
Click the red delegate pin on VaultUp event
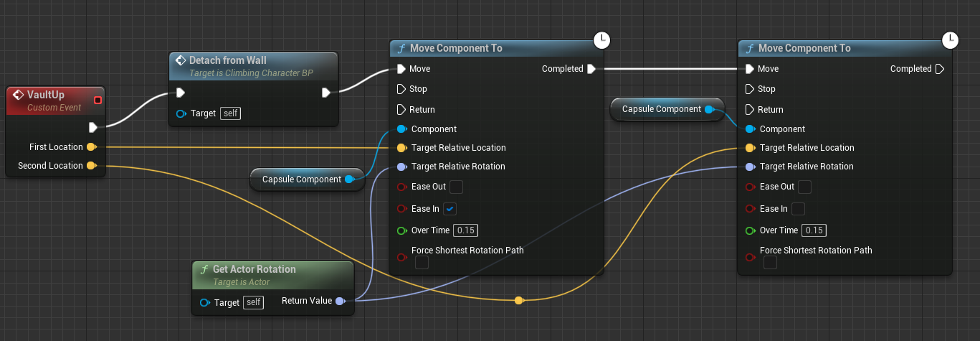[97, 100]
